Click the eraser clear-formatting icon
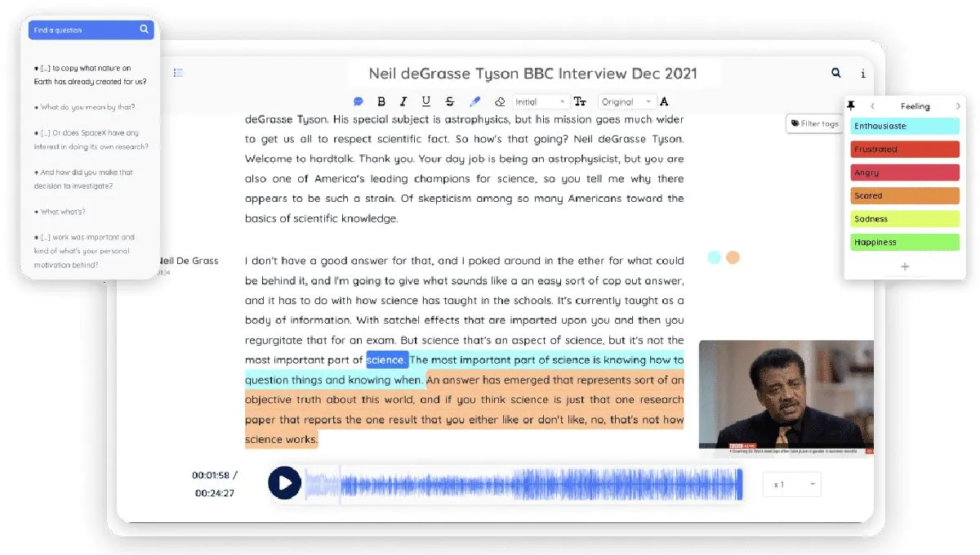 [500, 101]
